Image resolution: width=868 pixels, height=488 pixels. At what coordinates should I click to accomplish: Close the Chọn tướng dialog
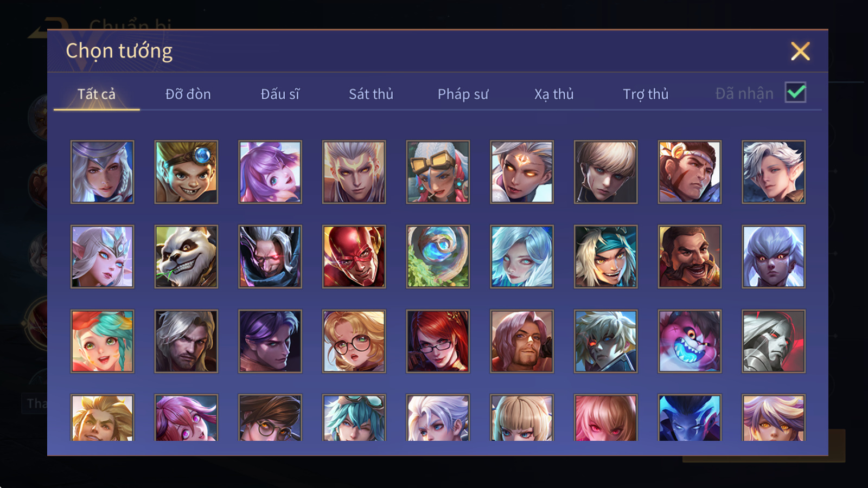tap(800, 51)
